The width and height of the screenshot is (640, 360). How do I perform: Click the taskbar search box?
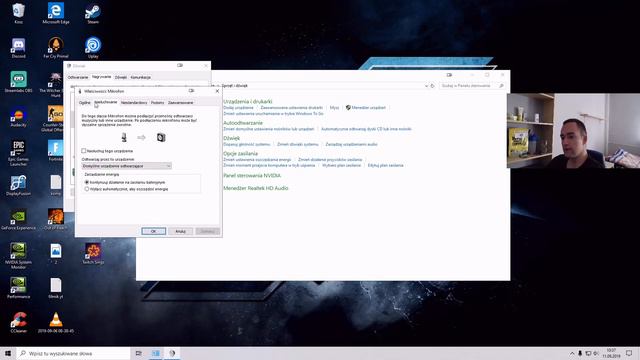pos(73,353)
